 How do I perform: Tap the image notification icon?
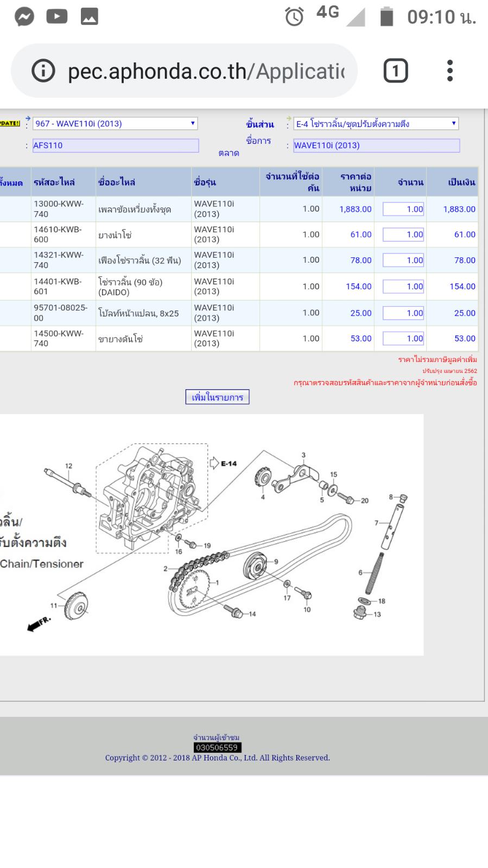[x=90, y=17]
